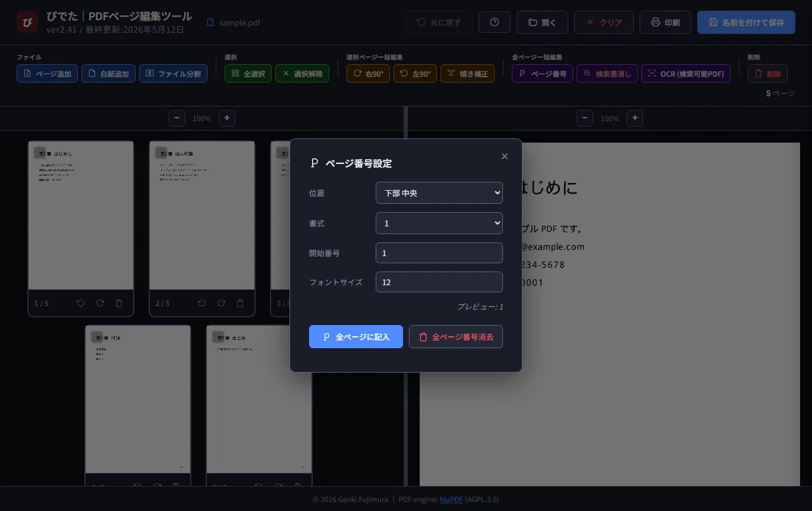812x511 pixels.
Task: Click the プレビュー: 1 preview text
Action: (x=480, y=307)
